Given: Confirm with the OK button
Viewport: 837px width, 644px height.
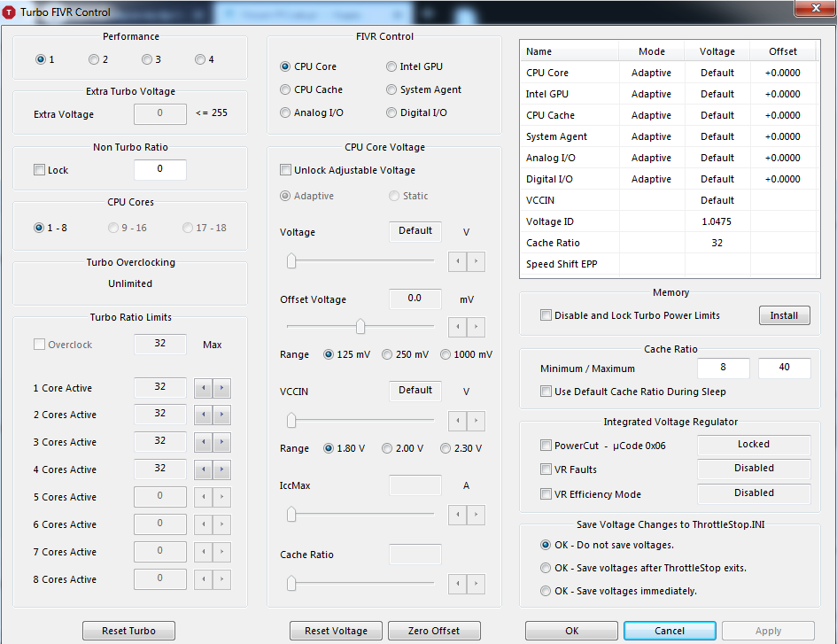Looking at the screenshot, I should pos(571,631).
